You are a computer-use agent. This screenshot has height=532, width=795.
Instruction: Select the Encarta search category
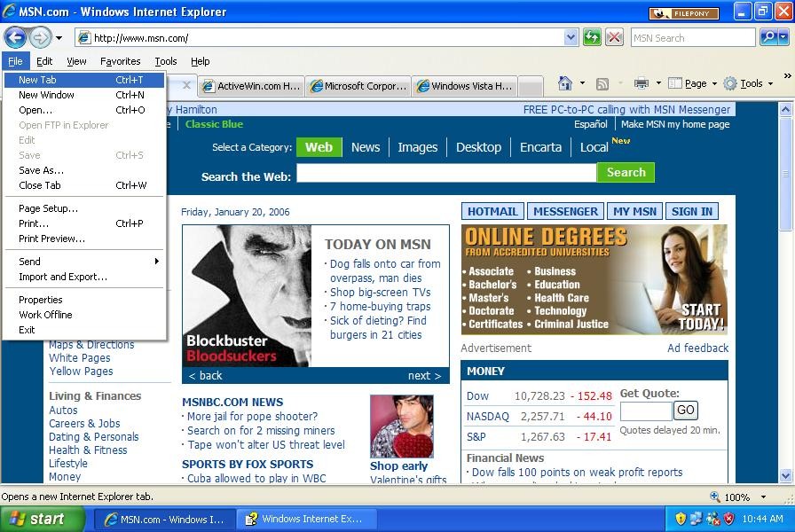(540, 147)
